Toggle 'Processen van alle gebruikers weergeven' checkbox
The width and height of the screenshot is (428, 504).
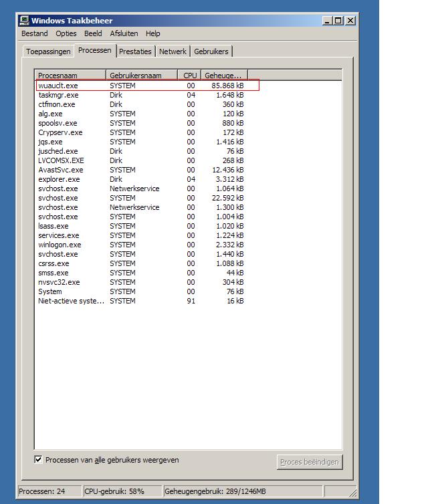(38, 459)
